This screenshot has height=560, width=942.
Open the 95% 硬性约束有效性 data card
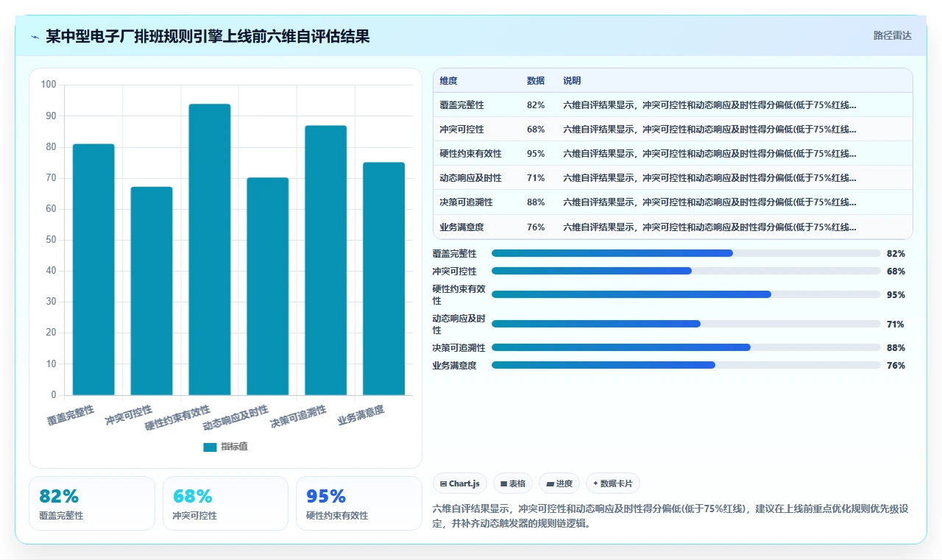[x=359, y=503]
